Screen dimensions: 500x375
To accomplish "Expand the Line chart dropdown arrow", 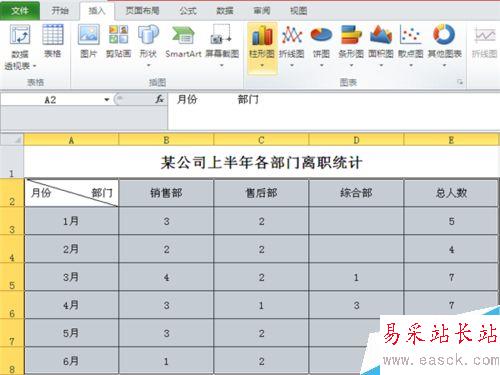I will click(x=292, y=66).
